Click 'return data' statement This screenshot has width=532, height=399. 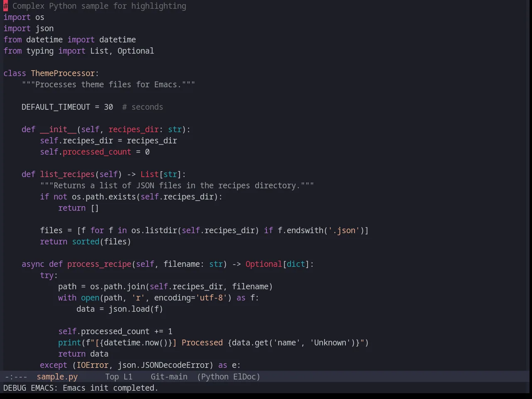tap(83, 354)
